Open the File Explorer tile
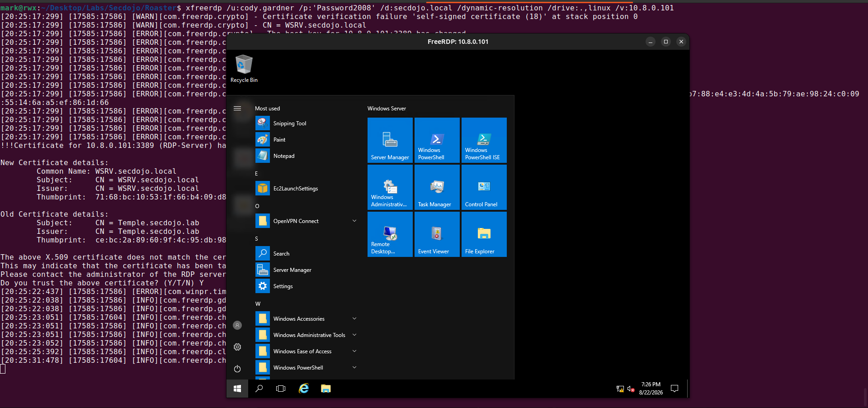868x408 pixels. click(484, 234)
